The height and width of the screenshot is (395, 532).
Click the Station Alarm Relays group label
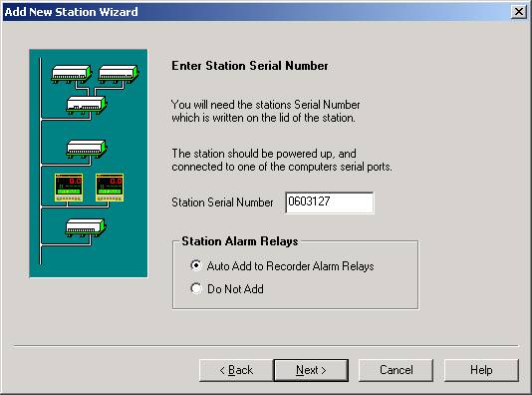click(x=239, y=241)
